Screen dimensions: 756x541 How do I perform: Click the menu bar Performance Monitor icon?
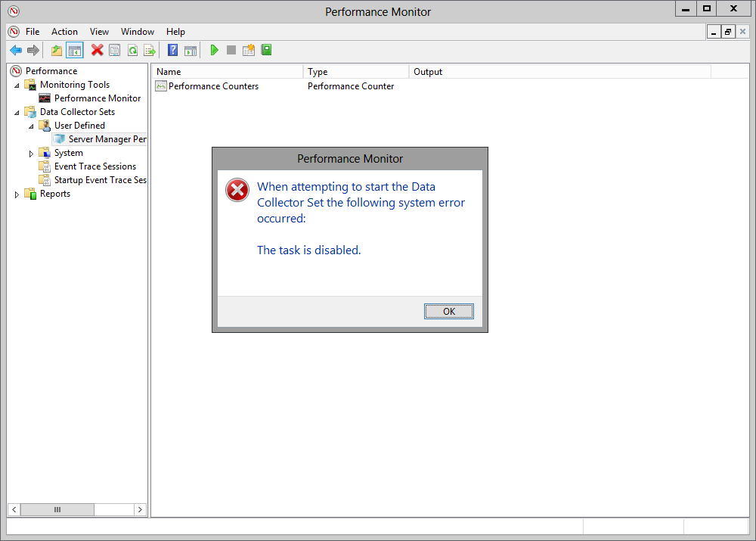point(14,31)
